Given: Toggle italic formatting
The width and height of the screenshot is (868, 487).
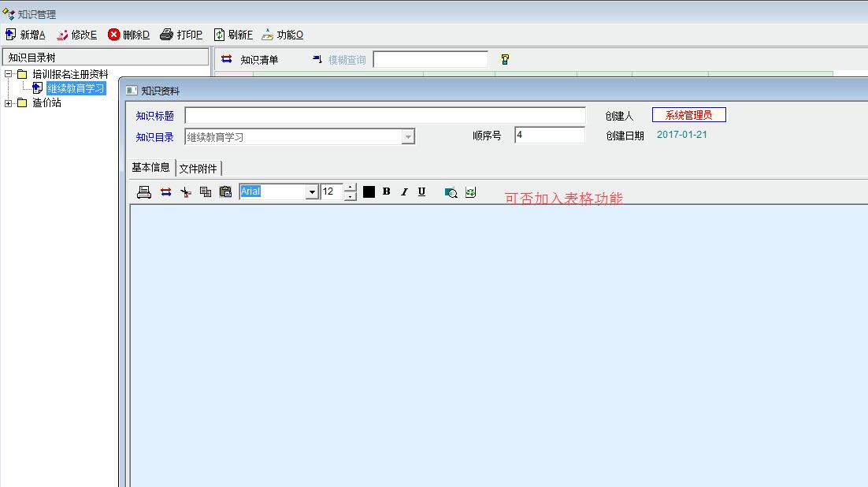Looking at the screenshot, I should (x=404, y=191).
